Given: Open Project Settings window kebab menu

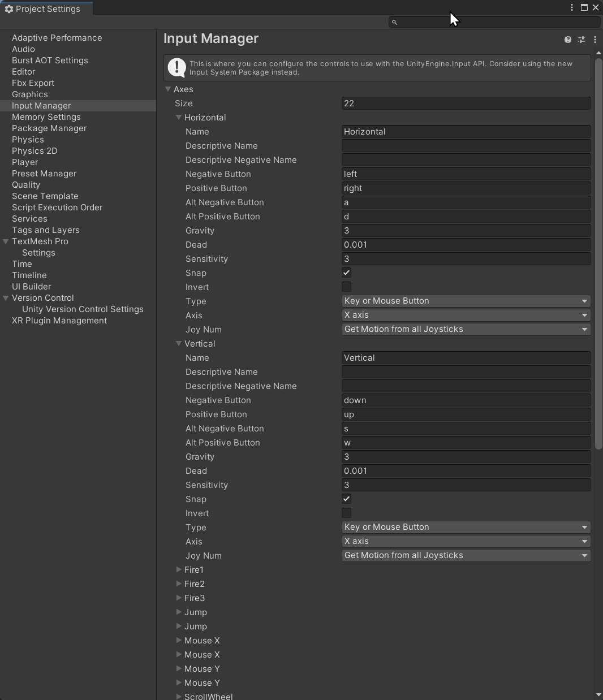Looking at the screenshot, I should pyautogui.click(x=572, y=7).
